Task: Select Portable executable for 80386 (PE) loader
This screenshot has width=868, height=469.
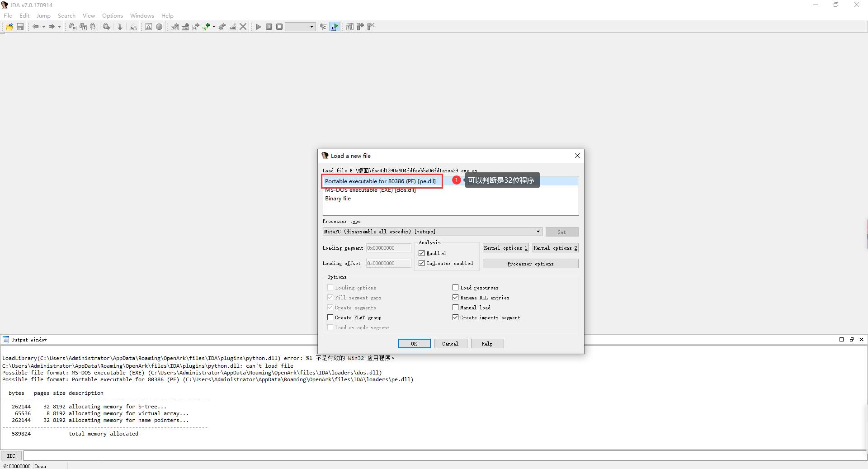Action: (450, 181)
